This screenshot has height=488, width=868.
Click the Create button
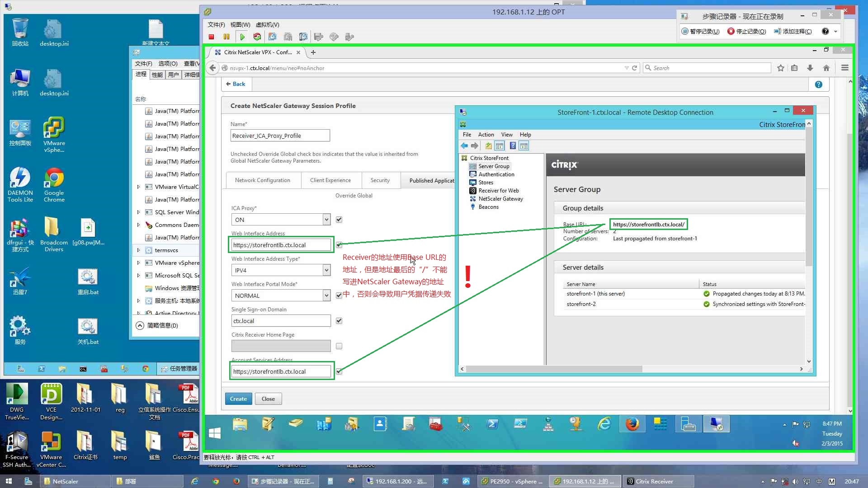click(x=238, y=399)
